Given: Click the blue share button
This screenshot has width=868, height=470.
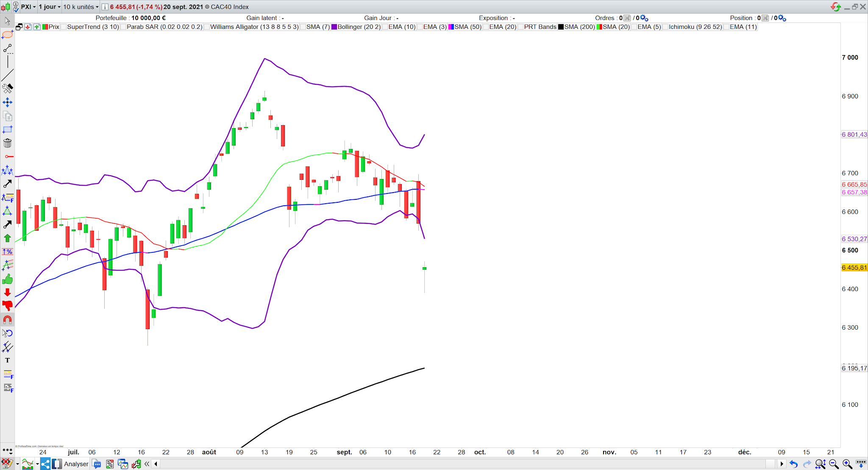Looking at the screenshot, I should [x=45, y=464].
